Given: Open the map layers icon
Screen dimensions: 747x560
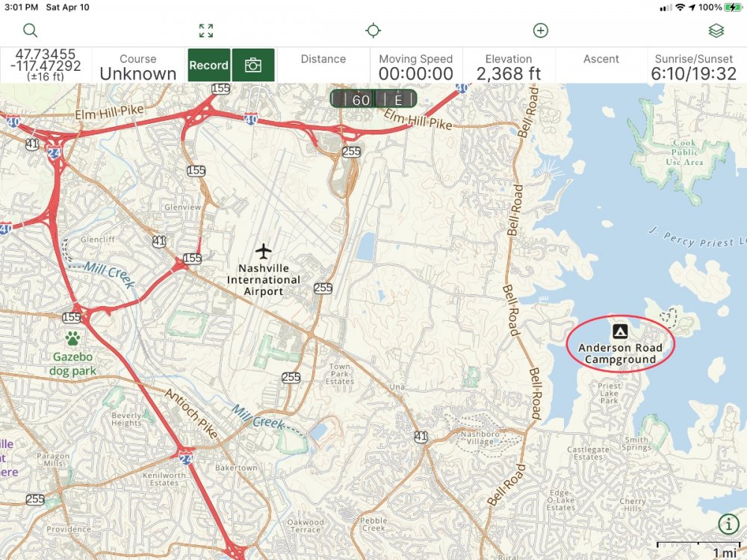Looking at the screenshot, I should click(x=716, y=31).
